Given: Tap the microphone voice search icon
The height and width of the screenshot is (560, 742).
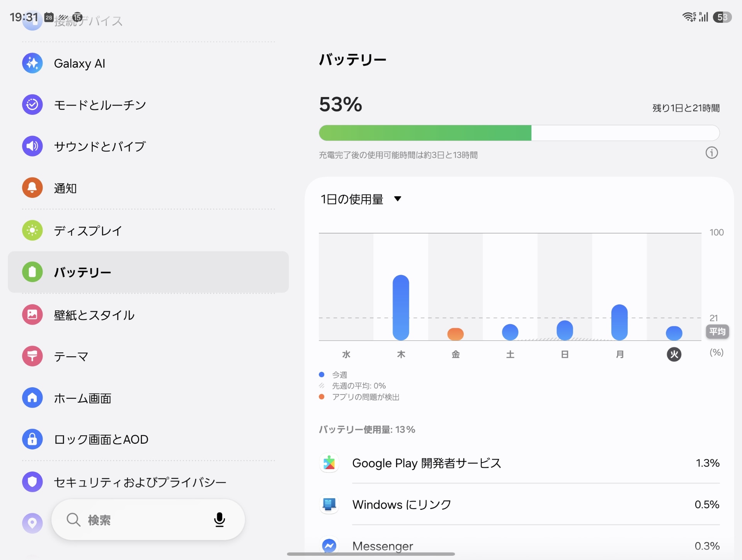Looking at the screenshot, I should tap(220, 520).
